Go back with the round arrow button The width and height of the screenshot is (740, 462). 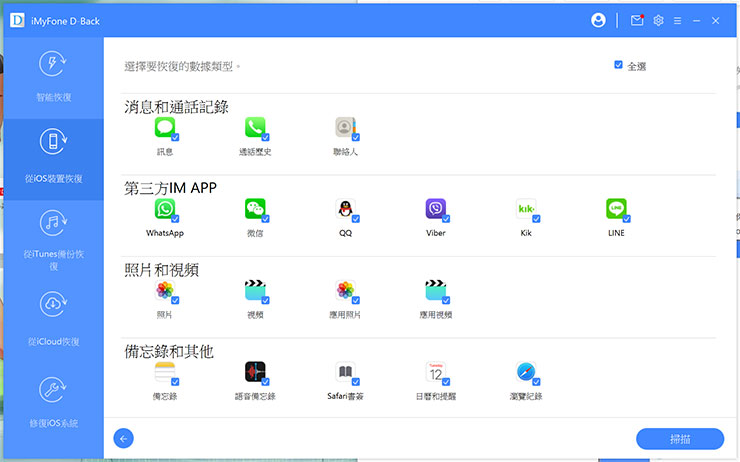pos(124,439)
